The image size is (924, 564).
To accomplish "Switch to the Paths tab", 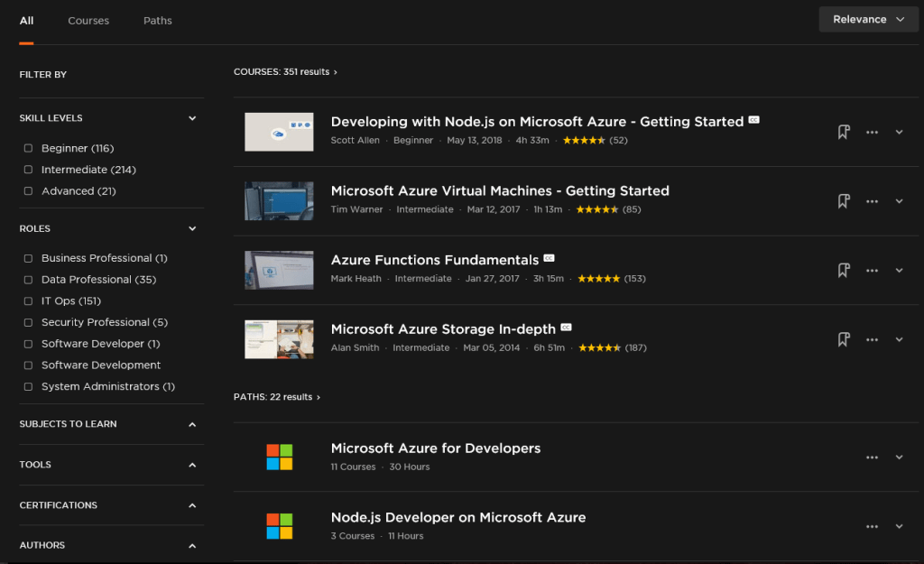I will tap(157, 21).
